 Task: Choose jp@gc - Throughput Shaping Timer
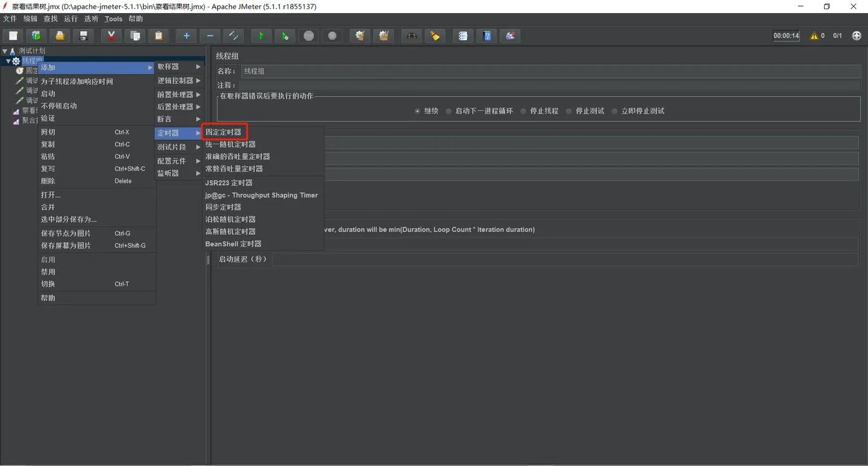(x=263, y=195)
